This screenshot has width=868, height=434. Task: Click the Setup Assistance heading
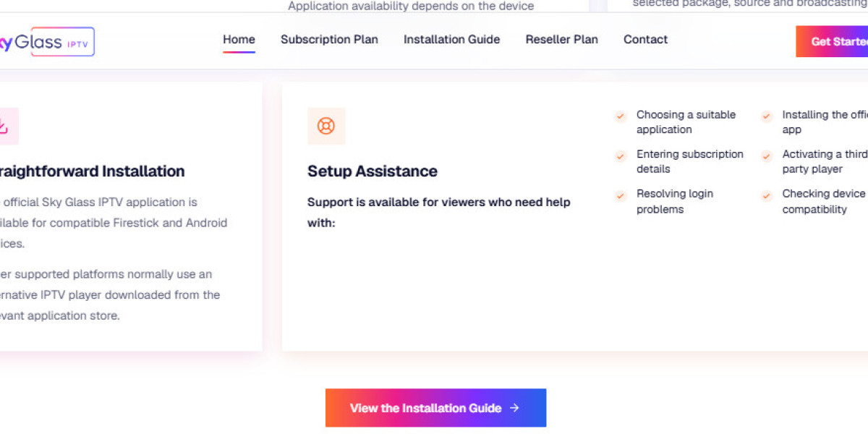coord(373,171)
